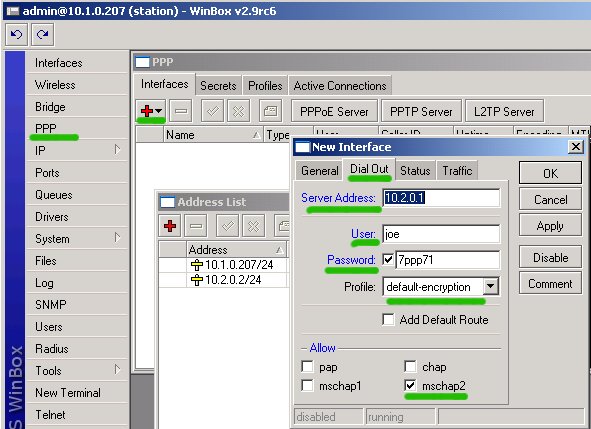Image resolution: width=591 pixels, height=429 pixels.
Task: Close the New Interface dialog
Action: [576, 147]
